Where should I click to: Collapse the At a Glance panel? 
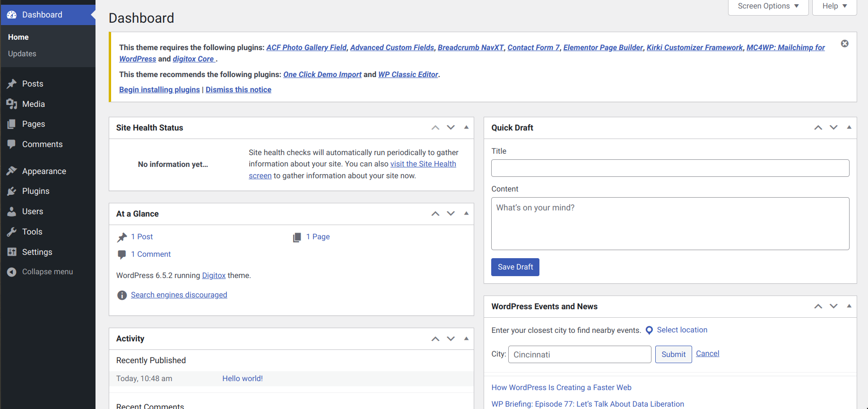[x=466, y=213]
